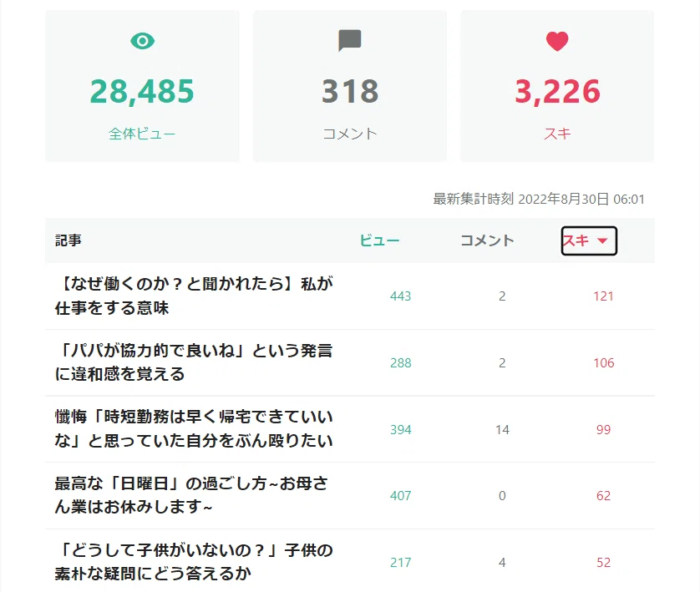The height and width of the screenshot is (592, 700).
Task: Sort by コメント column header
Action: click(487, 240)
